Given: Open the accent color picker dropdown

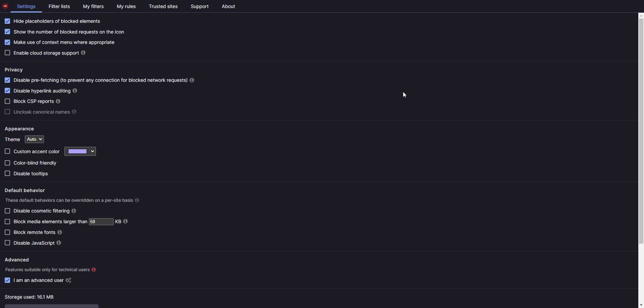Looking at the screenshot, I should [80, 151].
